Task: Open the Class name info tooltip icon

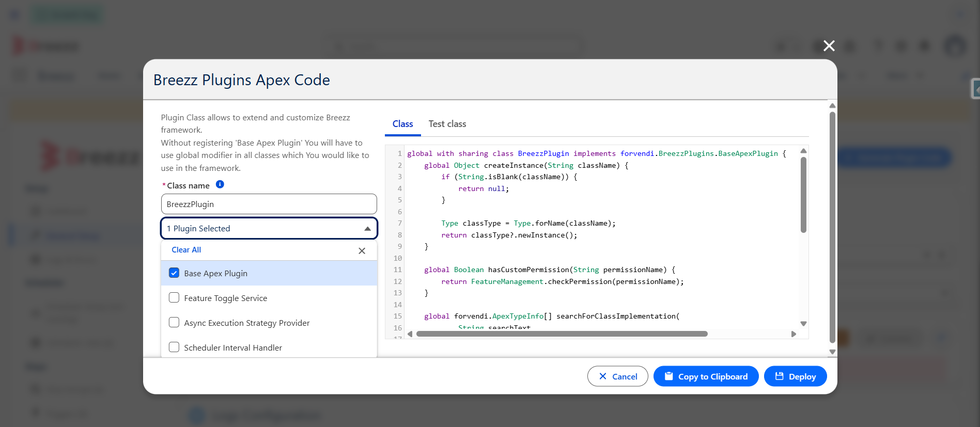Action: (220, 184)
